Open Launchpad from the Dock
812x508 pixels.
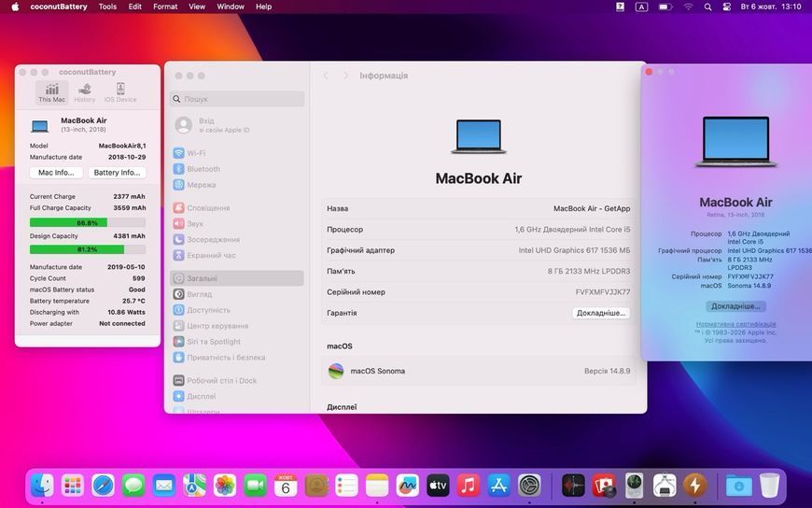73,486
